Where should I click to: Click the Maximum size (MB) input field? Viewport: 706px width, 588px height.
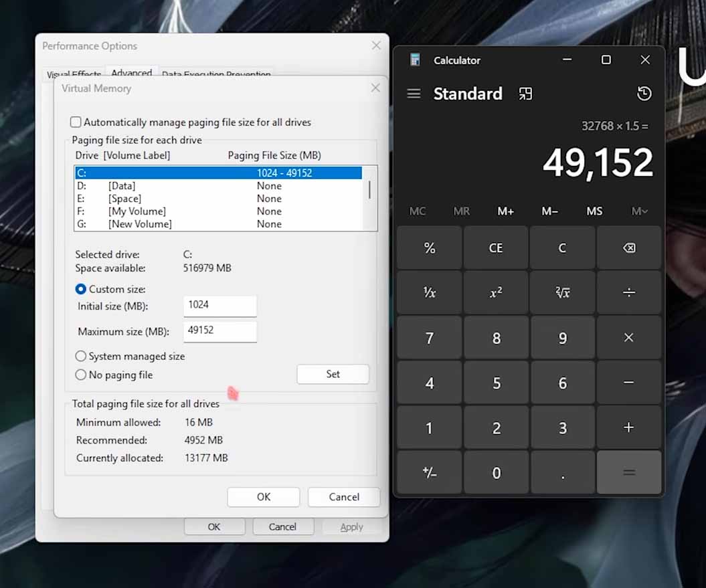220,331
